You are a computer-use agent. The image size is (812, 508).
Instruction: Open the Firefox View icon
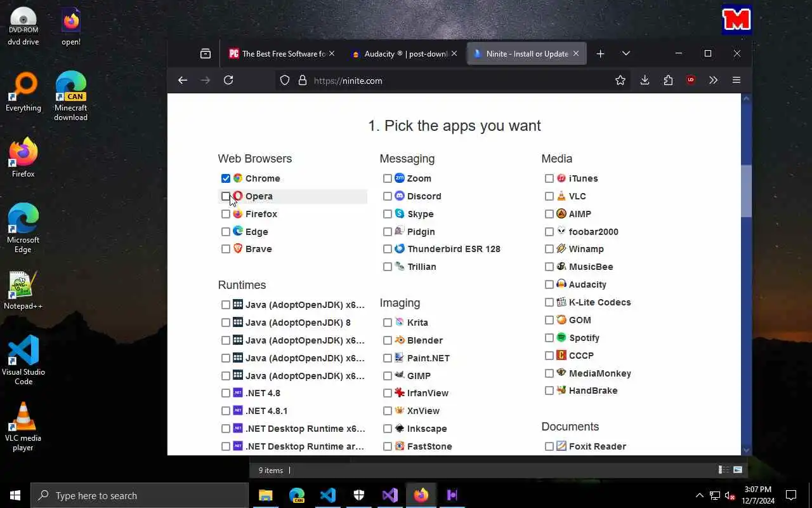click(206, 54)
